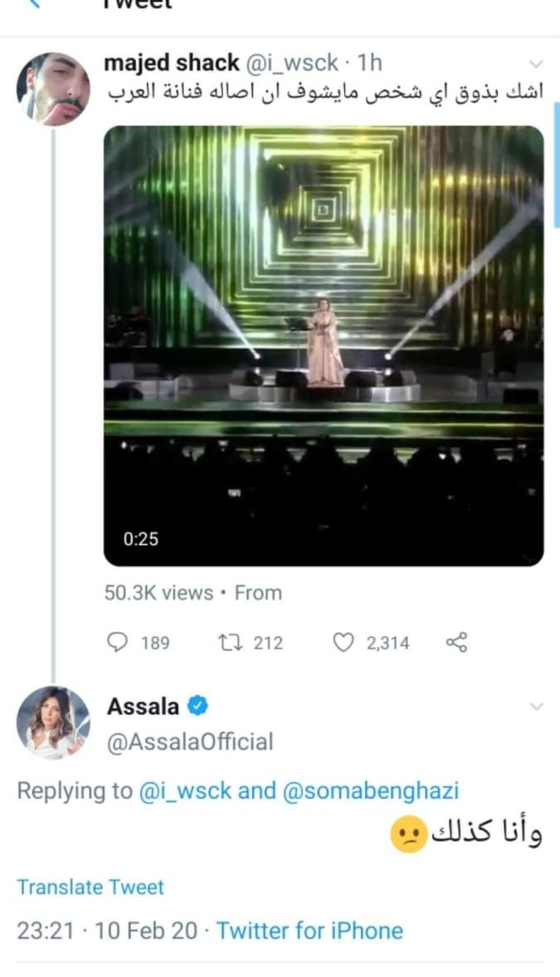Click Assala's blue verified badge
Viewport: 560px width, 977px height.
pyautogui.click(x=198, y=706)
